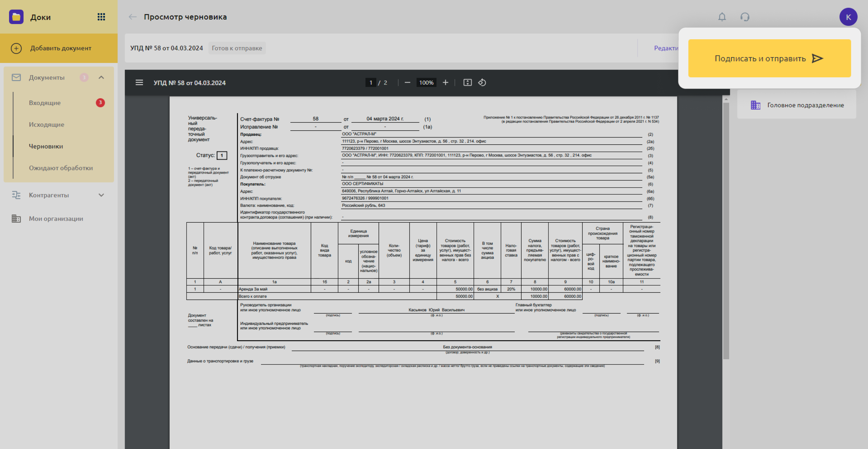Zoom in with the plus button
Screen dimensions: 868x449
pos(445,83)
